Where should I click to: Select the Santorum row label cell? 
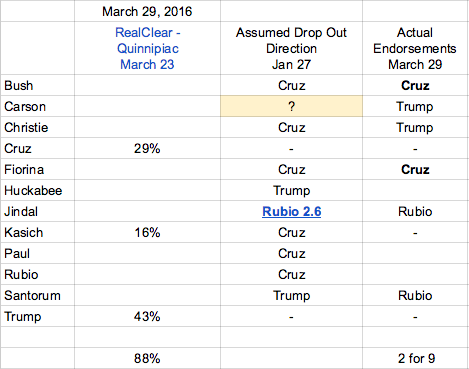(37, 295)
